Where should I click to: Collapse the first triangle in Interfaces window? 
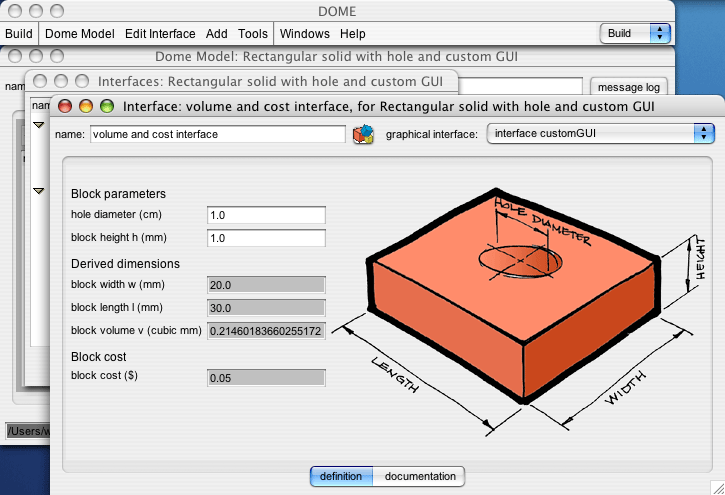[x=39, y=125]
